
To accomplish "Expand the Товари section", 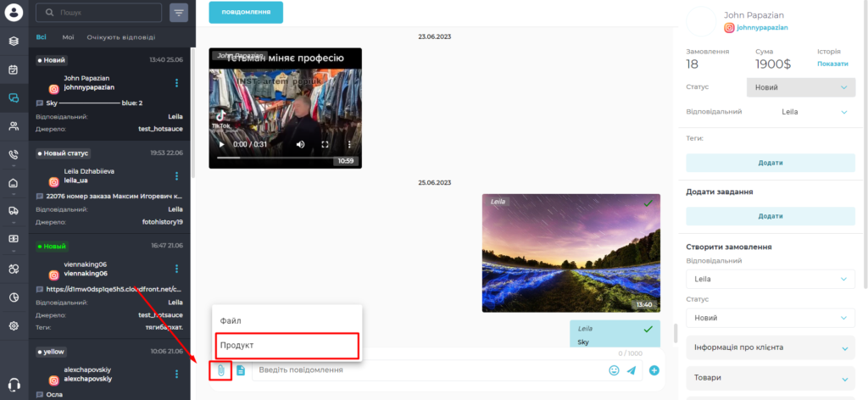I will 771,379.
